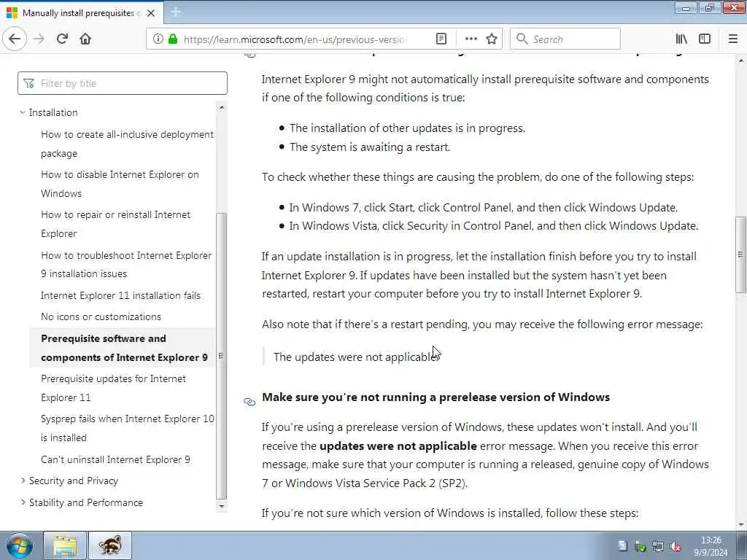The width and height of the screenshot is (747, 560).
Task: Close the Manually install prerequisites tab
Action: click(151, 13)
